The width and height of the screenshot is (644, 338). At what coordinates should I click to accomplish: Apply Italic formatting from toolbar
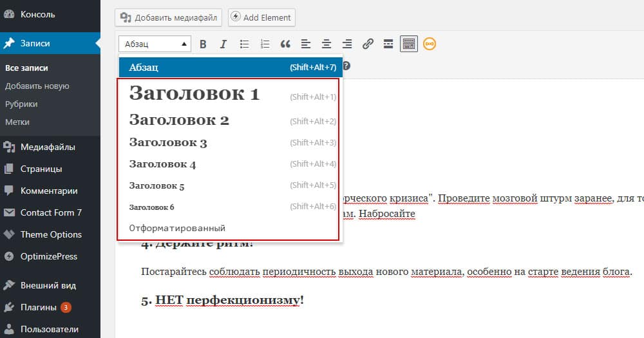[x=223, y=44]
